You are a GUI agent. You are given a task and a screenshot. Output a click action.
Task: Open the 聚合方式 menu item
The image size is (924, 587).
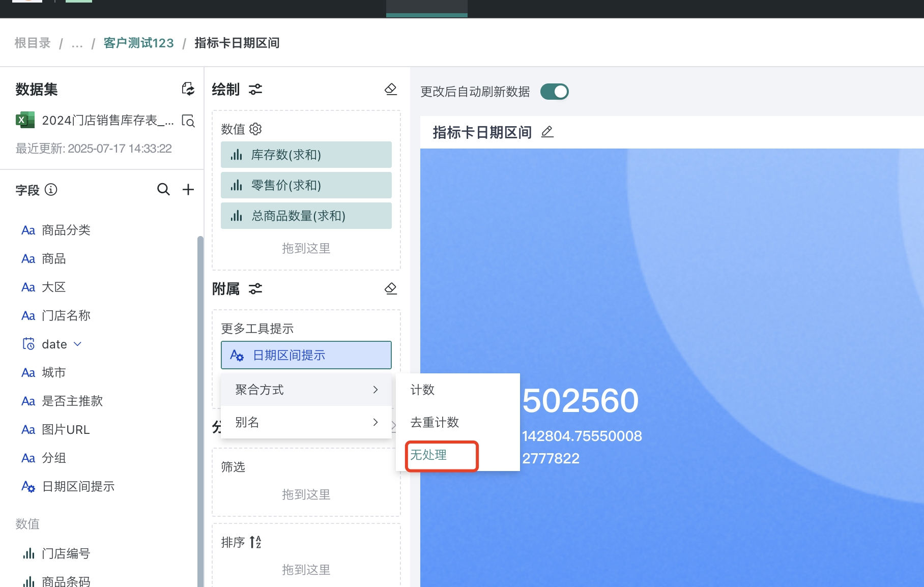coord(306,390)
